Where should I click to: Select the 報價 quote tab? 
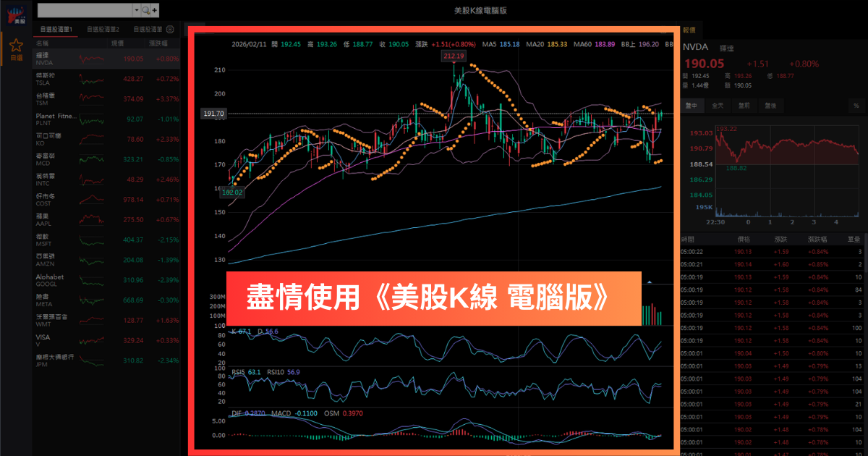click(x=689, y=30)
